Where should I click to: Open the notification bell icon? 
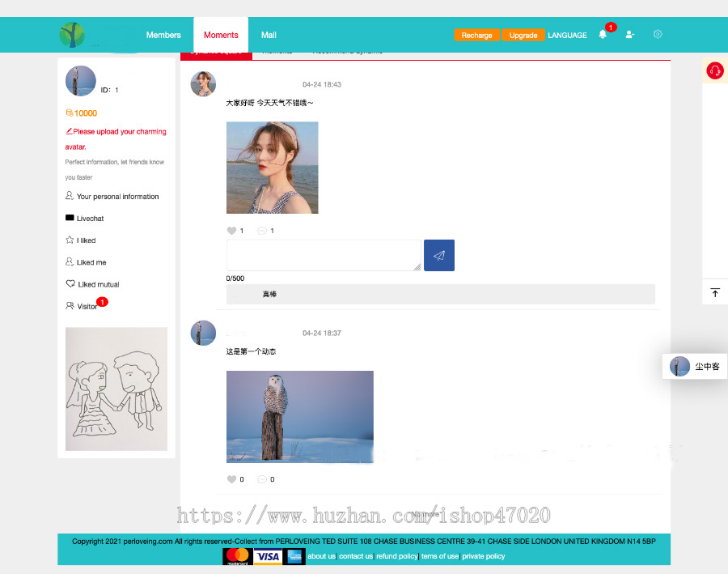tap(603, 34)
